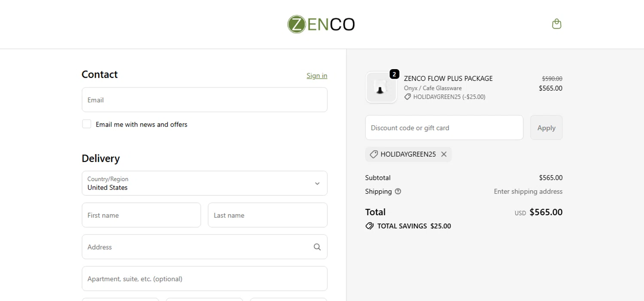Click the Total Savings tag icon
Viewport: 644px width, 301px height.
click(369, 226)
